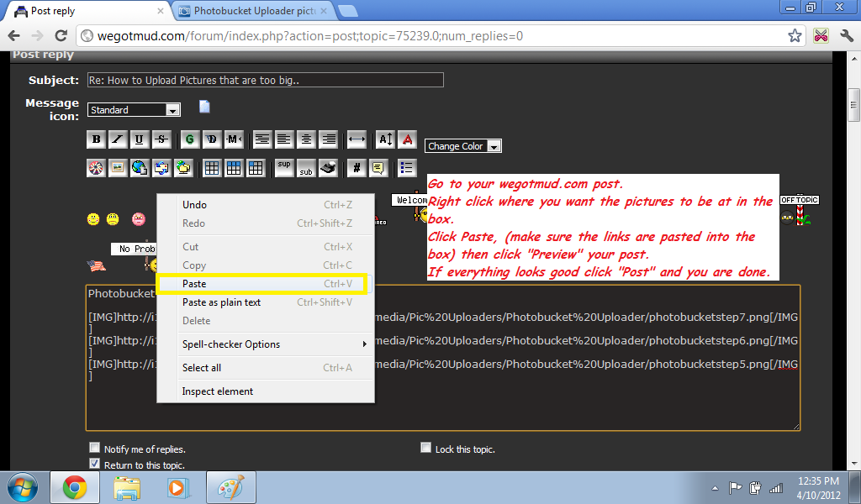This screenshot has width=861, height=504.
Task: Uncheck Return to this topic checkbox
Action: pos(93,464)
